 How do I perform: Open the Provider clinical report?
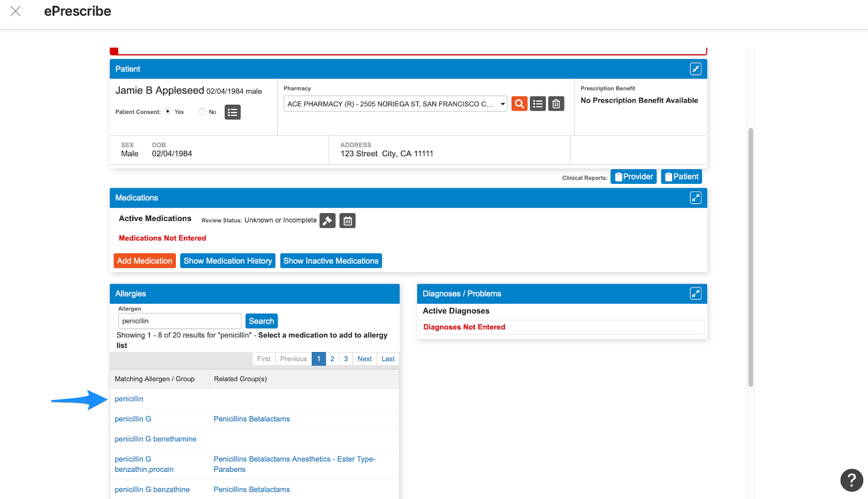click(x=634, y=177)
